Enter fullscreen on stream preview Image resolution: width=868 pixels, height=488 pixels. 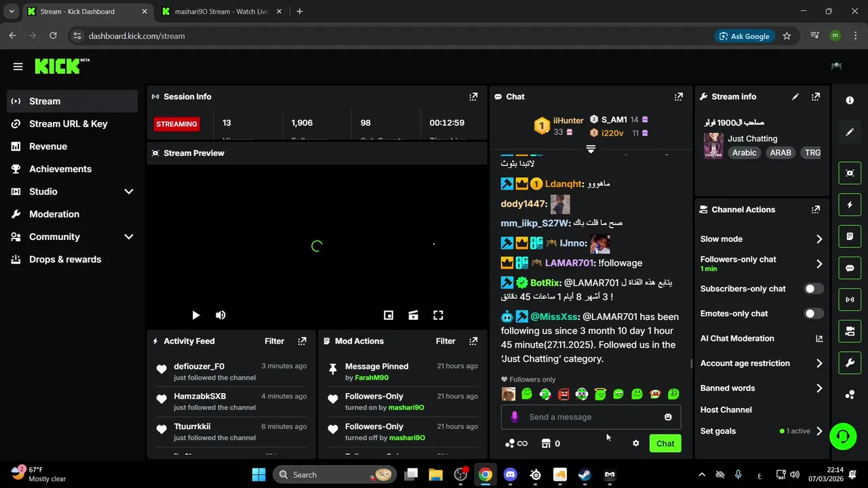[x=438, y=315]
